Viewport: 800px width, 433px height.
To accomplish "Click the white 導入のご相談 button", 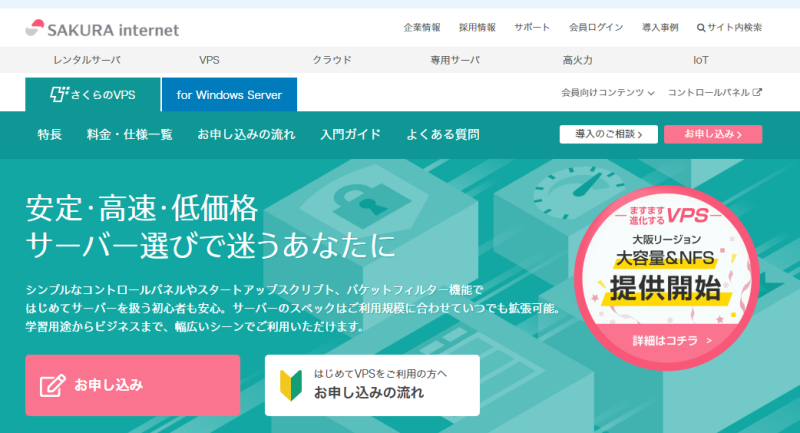I will pos(609,135).
